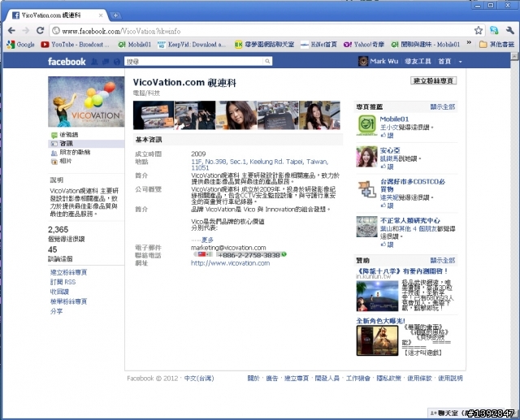Expand the account dropdown arrow
Screen dimensions: 520x420
(461, 62)
